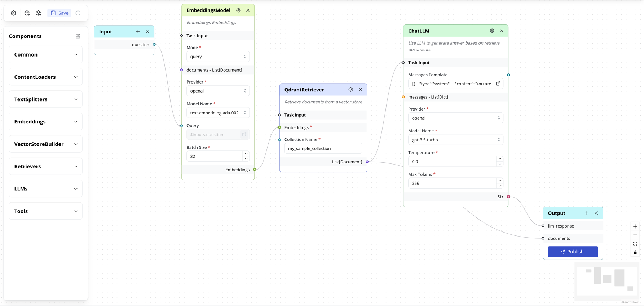This screenshot has width=644, height=306.
Task: Decrease the Temperature value
Action: (500, 164)
